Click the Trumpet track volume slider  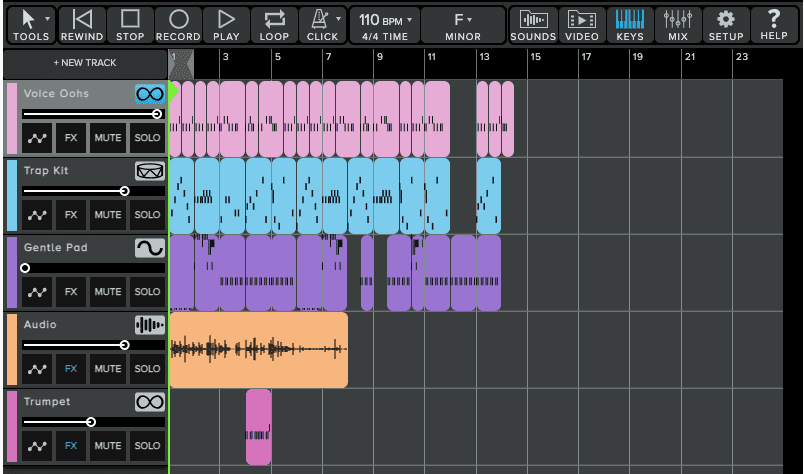[x=91, y=422]
